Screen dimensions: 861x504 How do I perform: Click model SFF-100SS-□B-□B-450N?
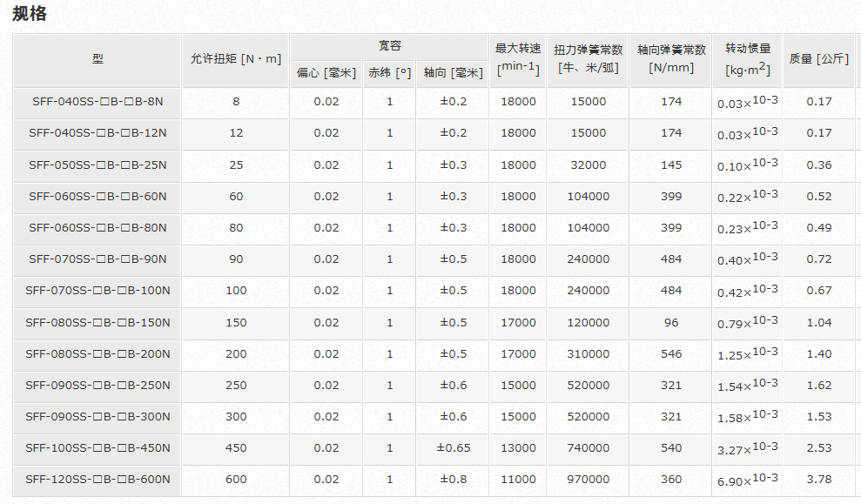98,448
